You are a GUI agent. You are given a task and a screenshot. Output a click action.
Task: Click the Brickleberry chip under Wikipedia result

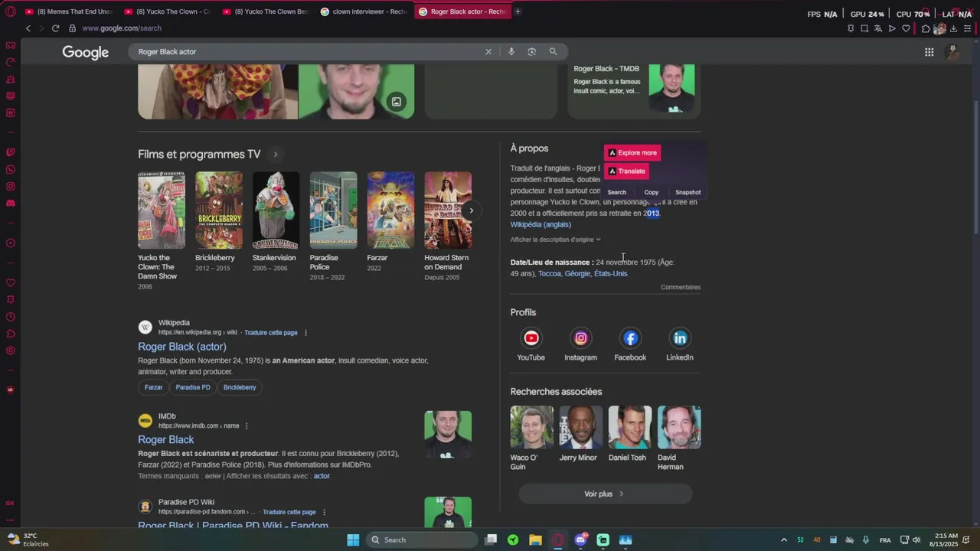coord(240,387)
